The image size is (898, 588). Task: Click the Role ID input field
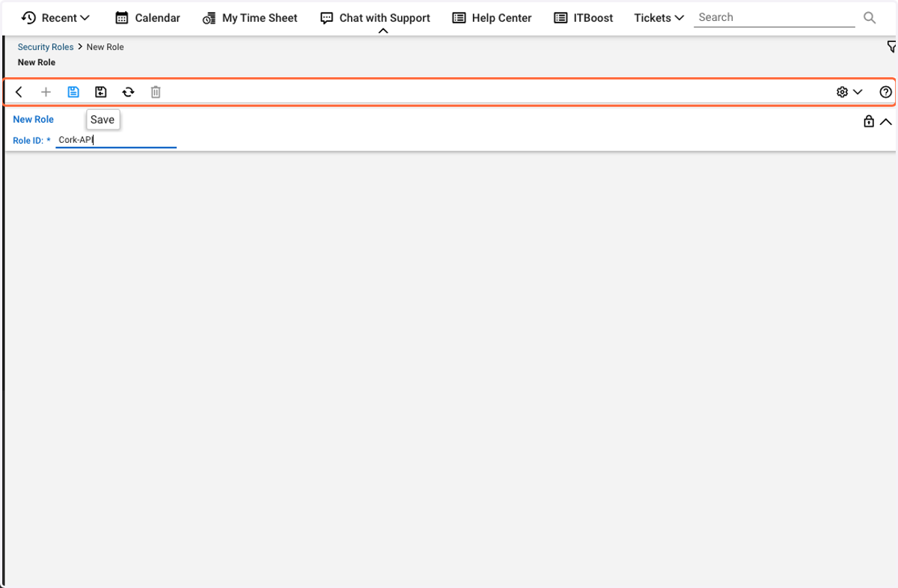point(116,140)
